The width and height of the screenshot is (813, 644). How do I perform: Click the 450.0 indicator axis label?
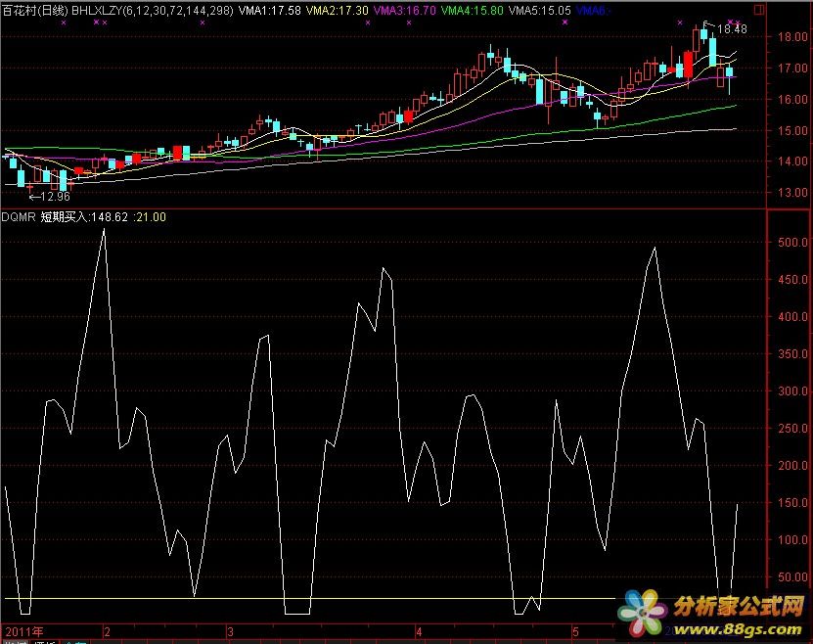point(792,280)
